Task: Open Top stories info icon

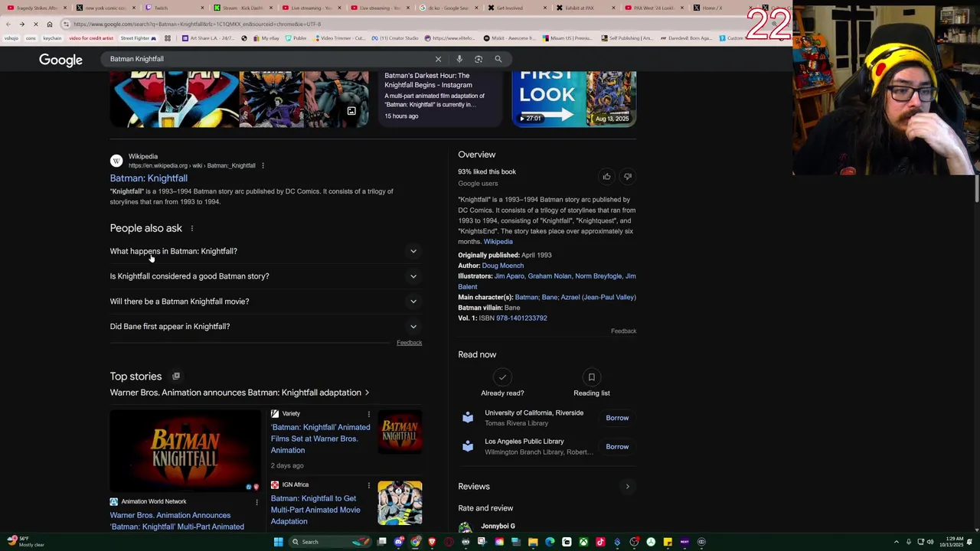Action: [176, 376]
